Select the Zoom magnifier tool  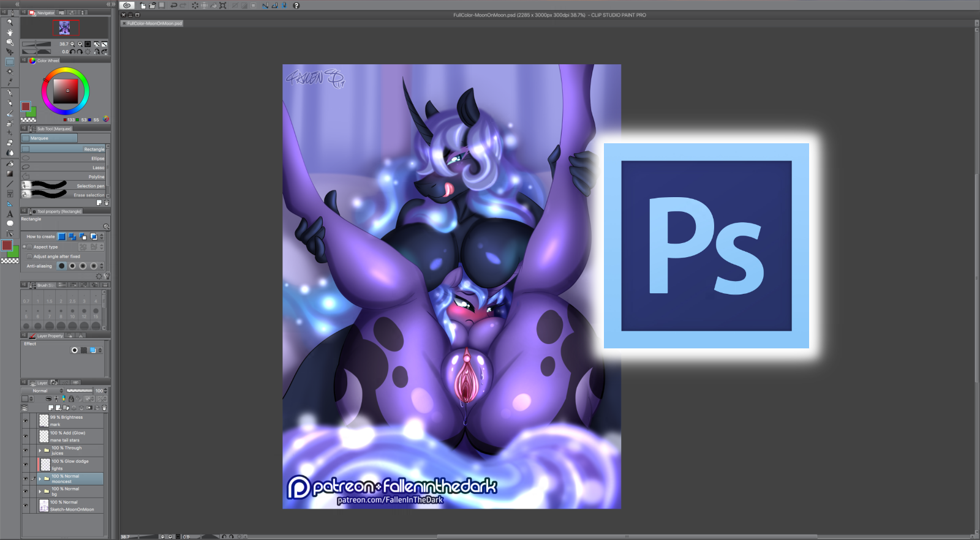click(10, 22)
